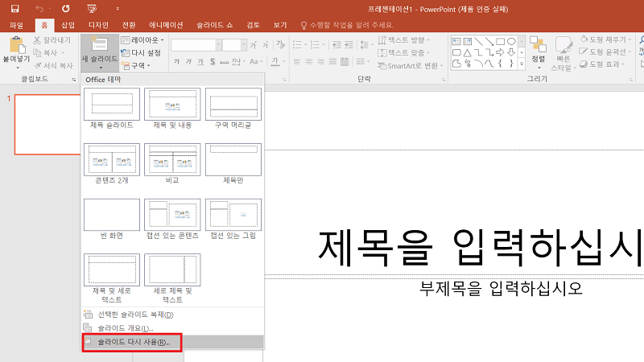
Task: Open the 도형 윤곽선 shape outline menu
Action: [x=605, y=51]
